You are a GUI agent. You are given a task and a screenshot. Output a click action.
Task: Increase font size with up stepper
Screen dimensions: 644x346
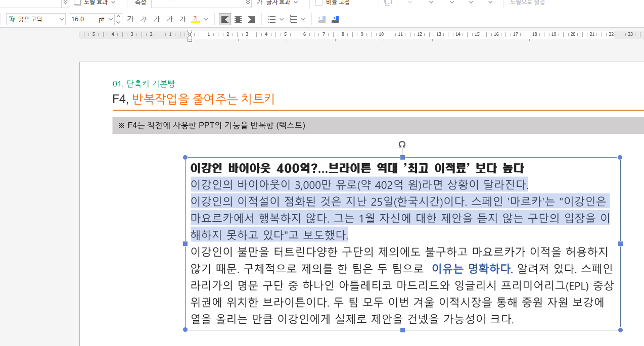click(118, 16)
